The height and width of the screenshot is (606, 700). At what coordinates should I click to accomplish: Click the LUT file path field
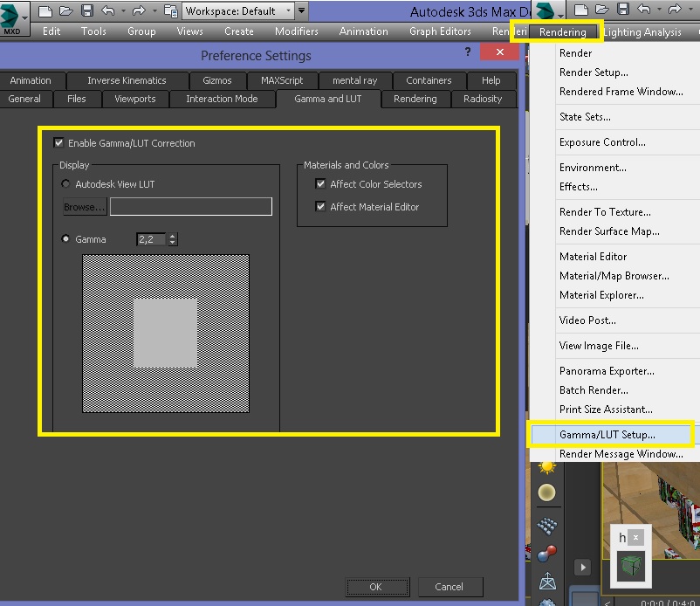[191, 207]
